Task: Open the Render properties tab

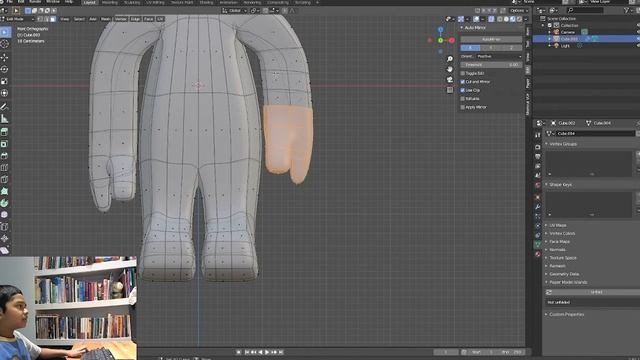Action: click(538, 147)
